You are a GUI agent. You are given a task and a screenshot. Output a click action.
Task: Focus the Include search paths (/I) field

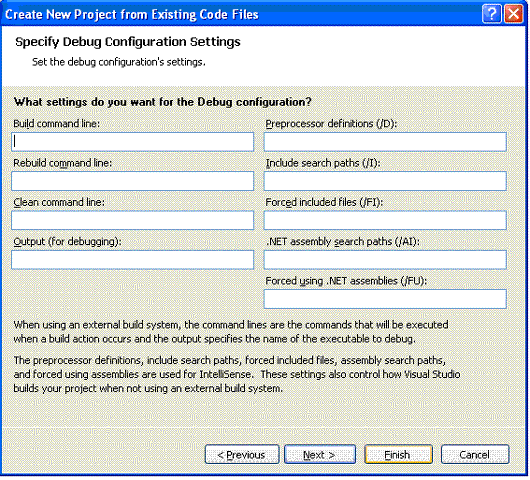coord(385,181)
